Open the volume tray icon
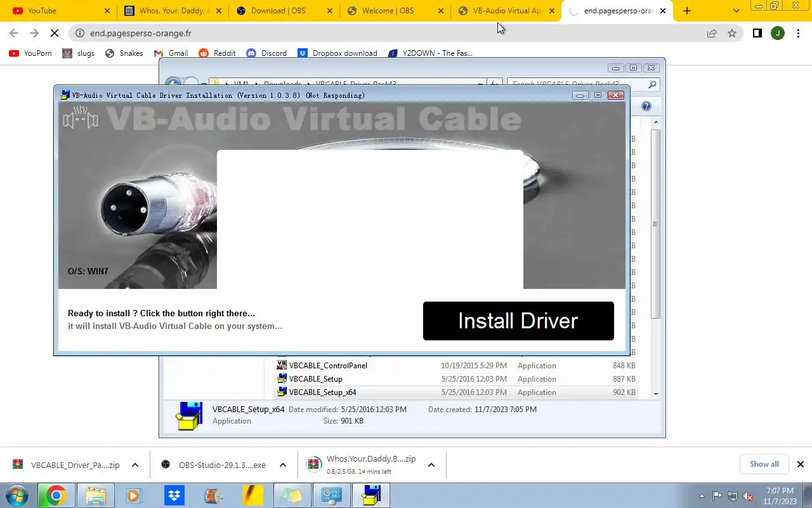This screenshot has height=508, width=812. [748, 496]
